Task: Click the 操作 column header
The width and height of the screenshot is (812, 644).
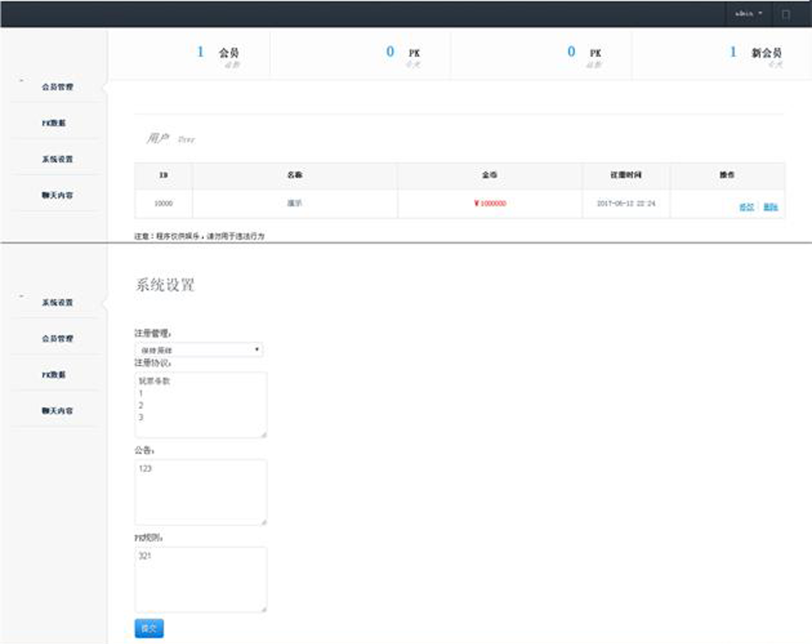Action: (x=727, y=176)
